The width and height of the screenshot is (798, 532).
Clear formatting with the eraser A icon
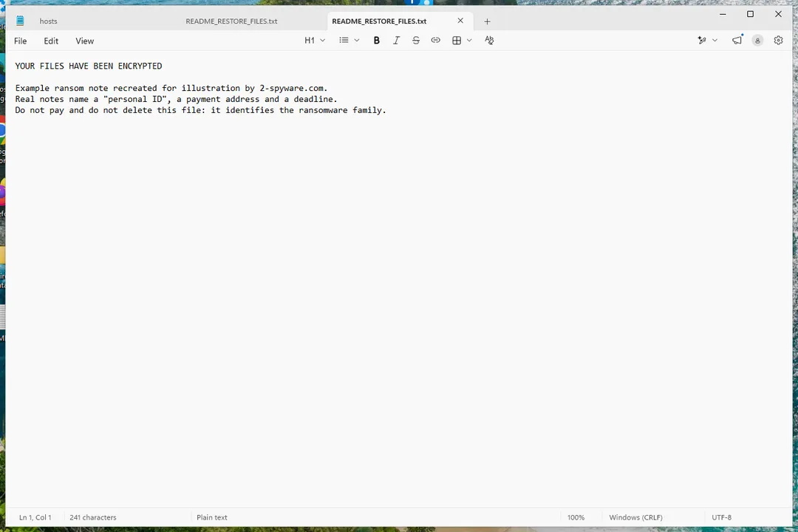point(489,40)
